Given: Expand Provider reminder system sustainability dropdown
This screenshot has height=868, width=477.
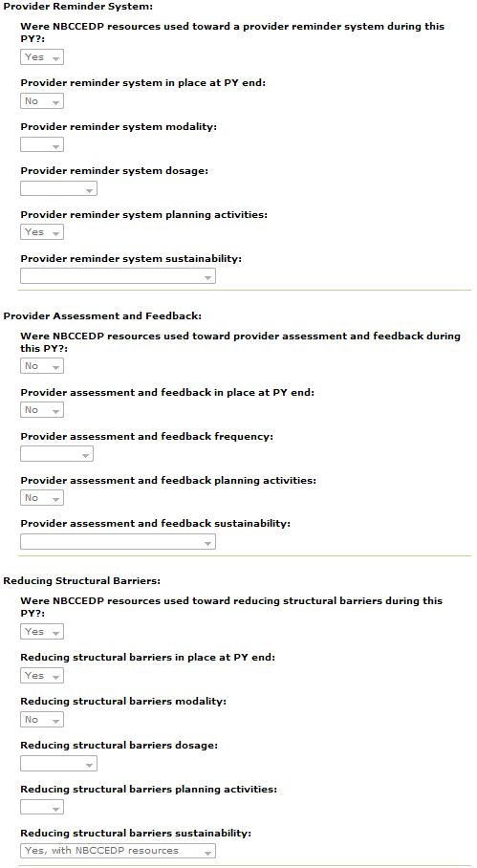Looking at the screenshot, I should click(x=118, y=276).
